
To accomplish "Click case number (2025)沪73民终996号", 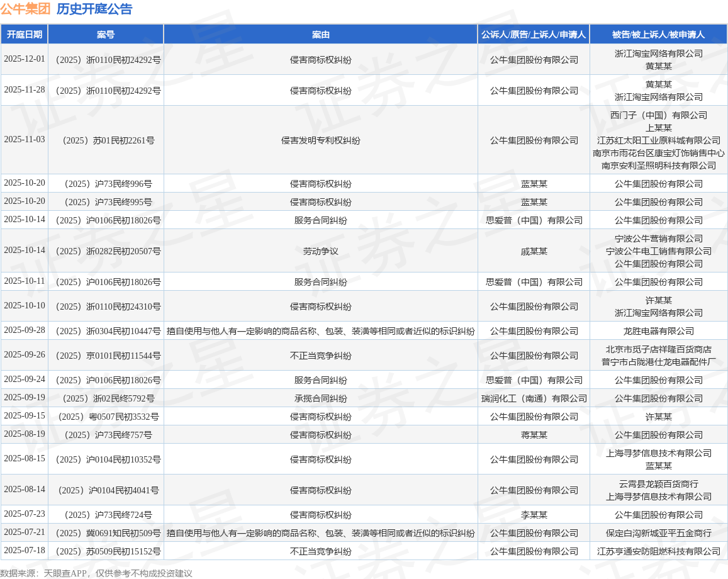I will (x=109, y=184).
